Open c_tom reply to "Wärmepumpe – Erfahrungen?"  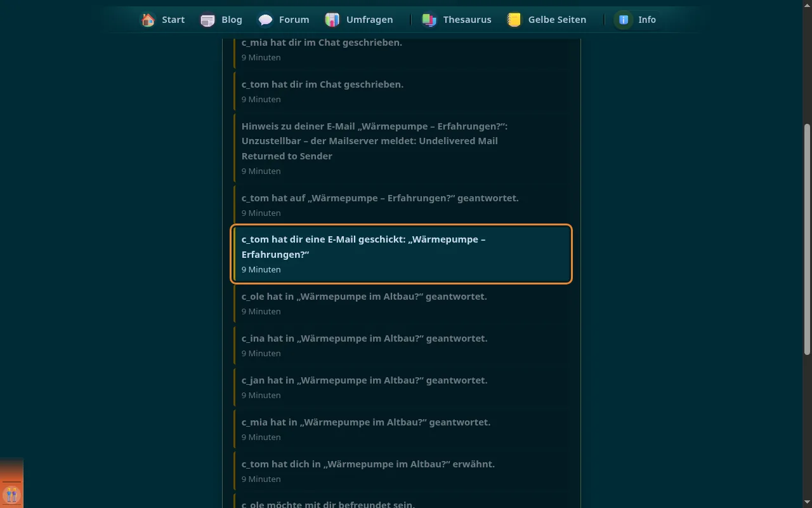pyautogui.click(x=402, y=205)
